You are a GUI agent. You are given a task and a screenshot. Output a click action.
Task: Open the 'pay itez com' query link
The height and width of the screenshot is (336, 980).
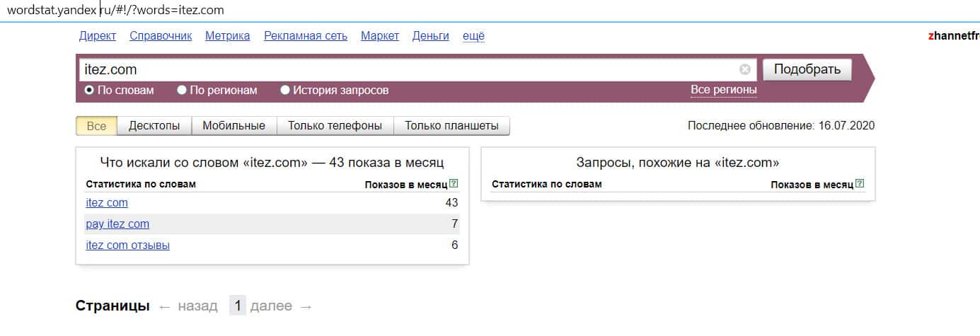click(x=117, y=224)
